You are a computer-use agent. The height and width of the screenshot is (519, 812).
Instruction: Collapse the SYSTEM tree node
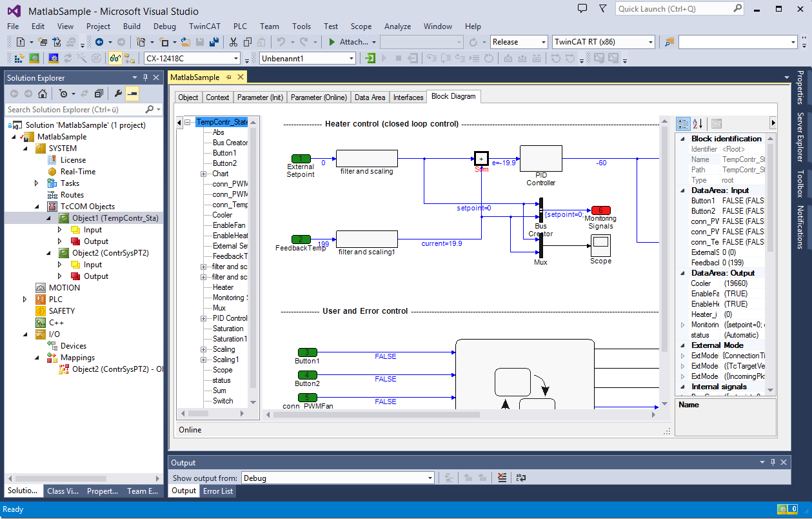[26, 148]
